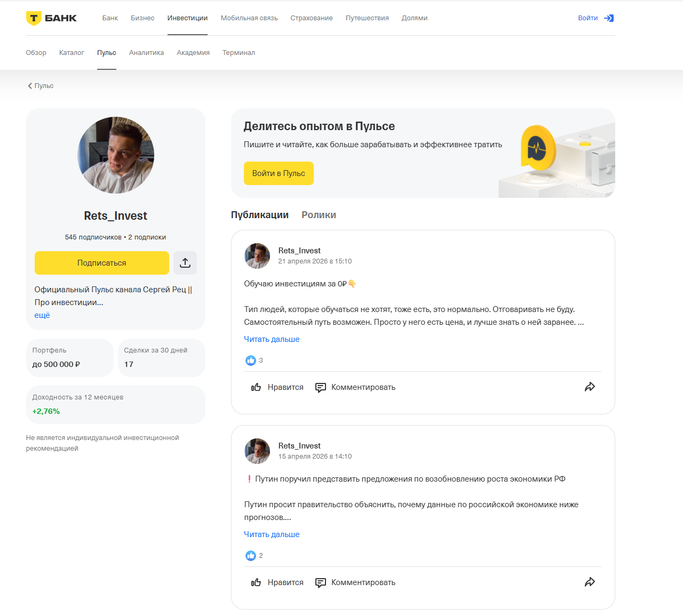
Task: Click the Rets_Invest profile heading
Action: click(115, 216)
